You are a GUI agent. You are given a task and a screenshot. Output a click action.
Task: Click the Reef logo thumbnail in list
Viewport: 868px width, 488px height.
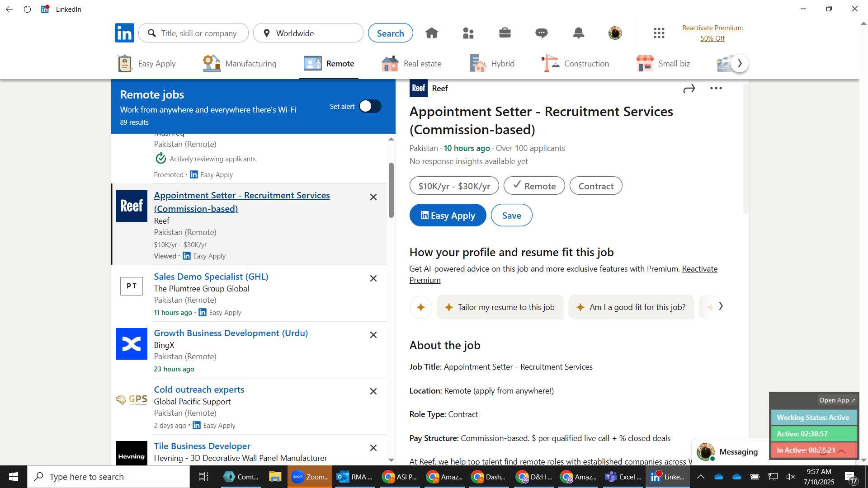[x=132, y=206]
